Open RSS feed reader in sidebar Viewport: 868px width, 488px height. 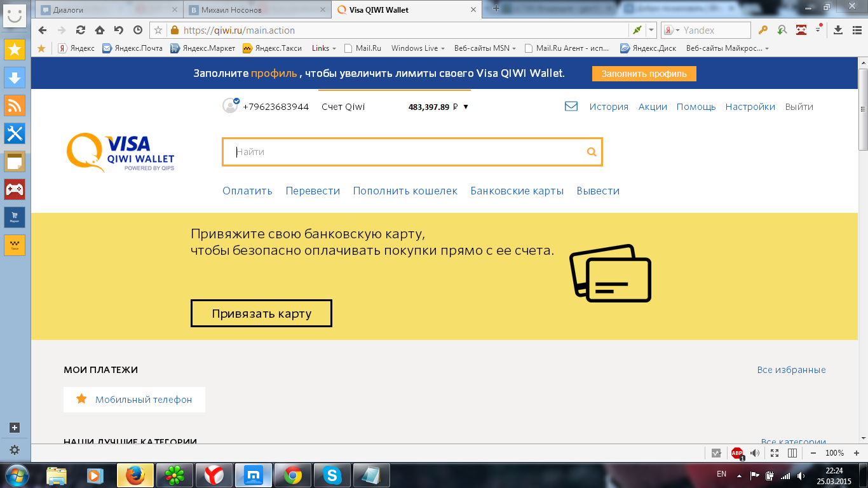click(15, 105)
